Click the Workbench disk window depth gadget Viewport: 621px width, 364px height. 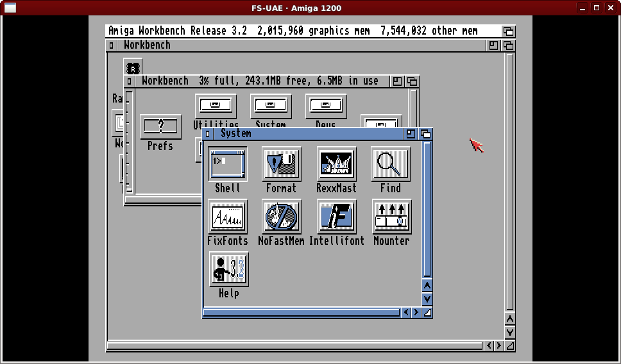412,81
